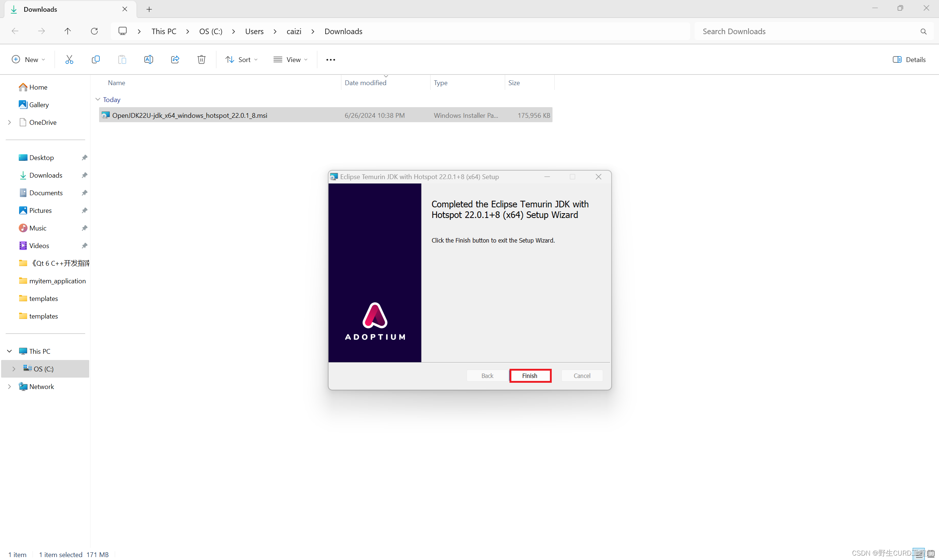Expand the Network tree item in sidebar

[9, 386]
